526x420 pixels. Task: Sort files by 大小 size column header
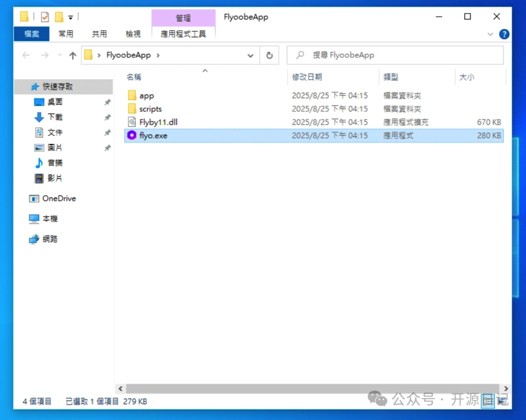[467, 77]
